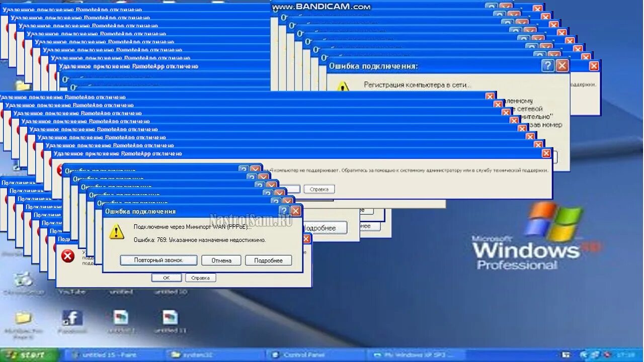Image resolution: width=644 pixels, height=362 pixels.
Task: Click Отмена in the error 769 dialog
Action: (x=221, y=260)
